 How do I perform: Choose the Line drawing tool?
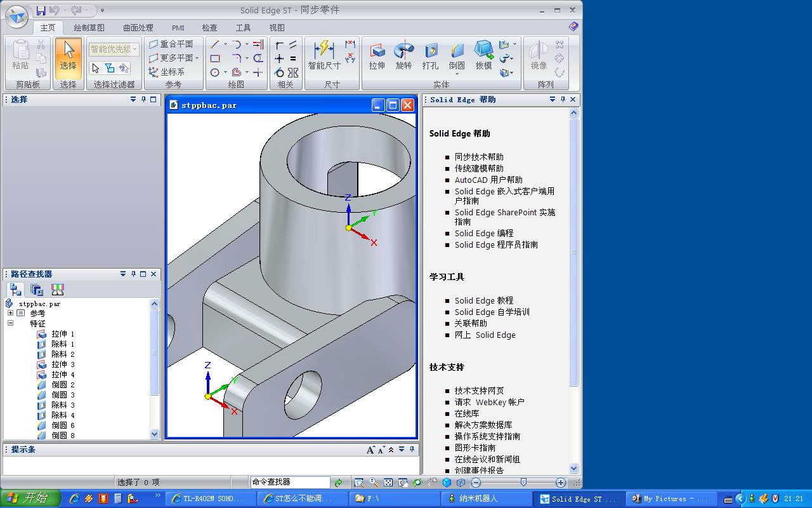coord(215,44)
